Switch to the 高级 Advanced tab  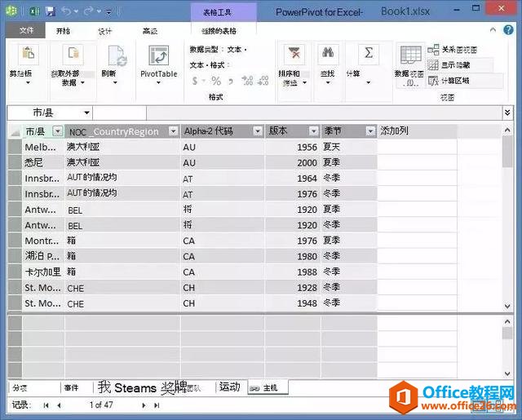click(150, 31)
